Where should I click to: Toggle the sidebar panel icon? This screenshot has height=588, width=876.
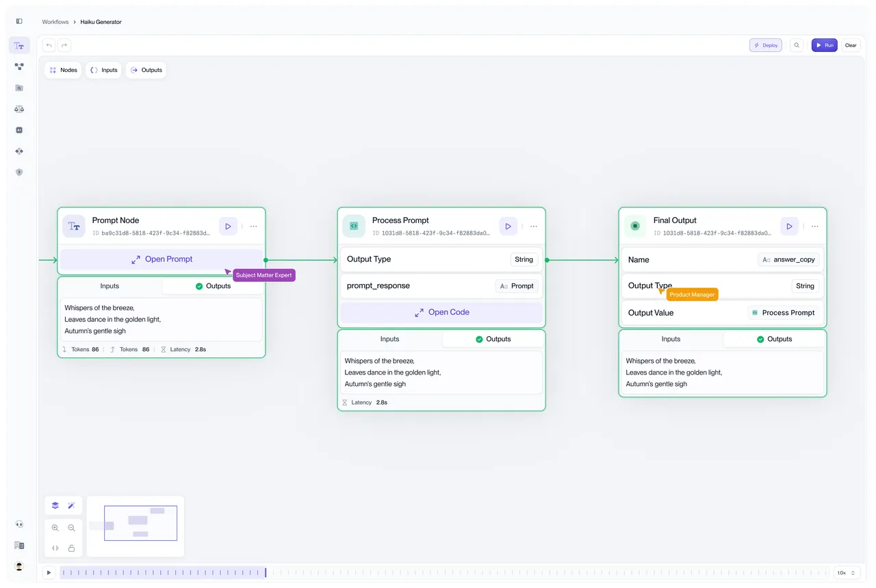pos(19,21)
